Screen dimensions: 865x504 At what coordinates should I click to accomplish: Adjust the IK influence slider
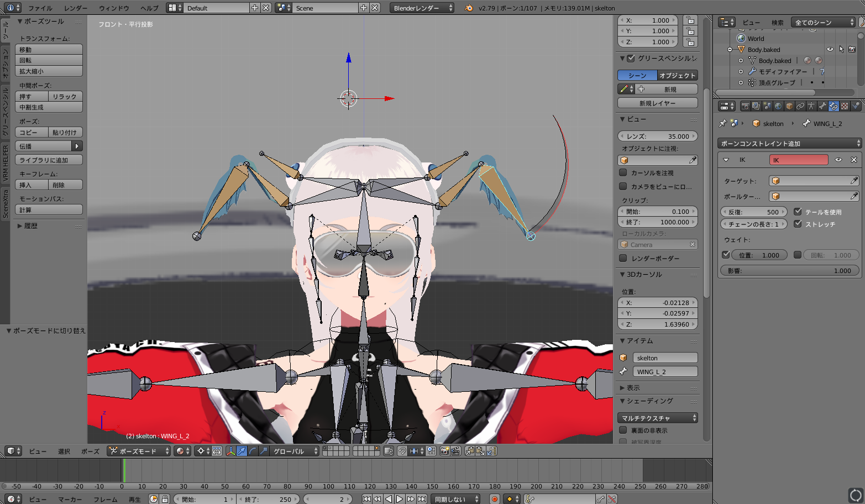(x=790, y=270)
